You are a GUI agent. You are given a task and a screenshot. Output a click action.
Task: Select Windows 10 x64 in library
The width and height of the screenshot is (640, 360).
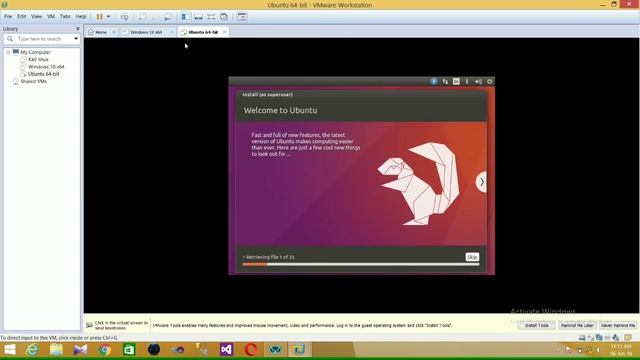[46, 67]
